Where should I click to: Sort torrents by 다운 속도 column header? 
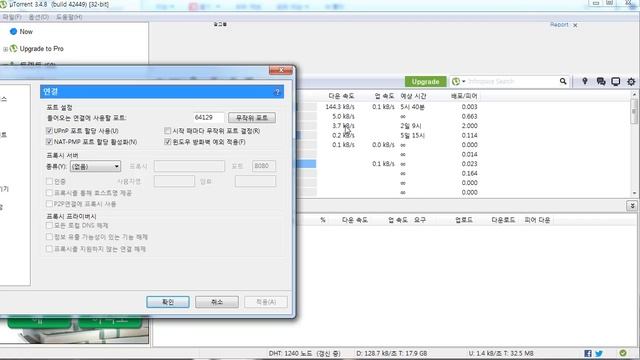pyautogui.click(x=341, y=96)
